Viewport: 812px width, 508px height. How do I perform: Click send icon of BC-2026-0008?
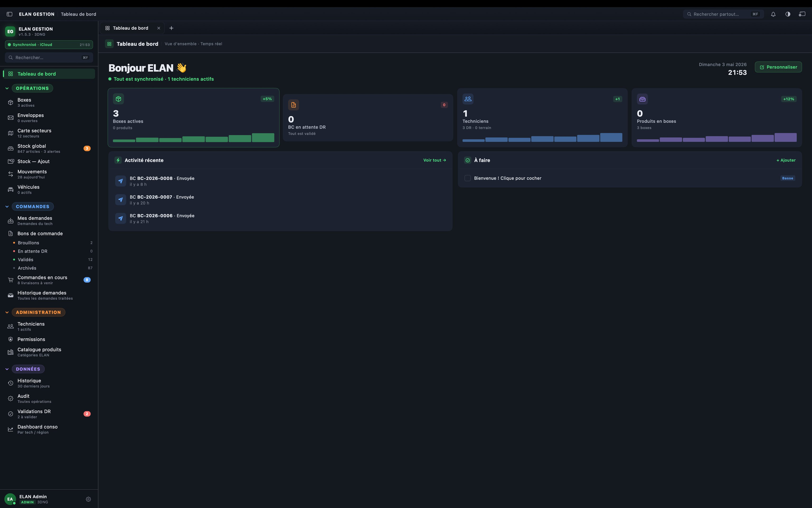point(120,181)
